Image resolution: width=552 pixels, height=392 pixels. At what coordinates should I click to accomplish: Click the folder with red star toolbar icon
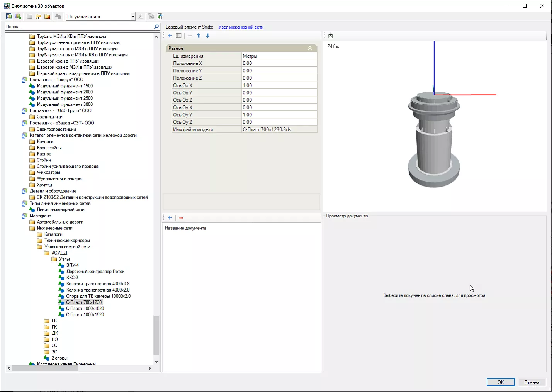[x=47, y=16]
